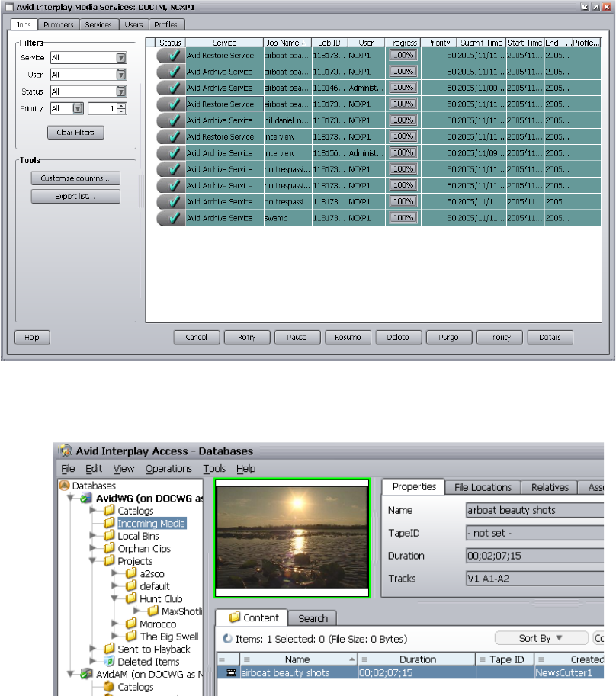Open the Priority filter dropdown
The image size is (616, 696).
click(x=78, y=108)
